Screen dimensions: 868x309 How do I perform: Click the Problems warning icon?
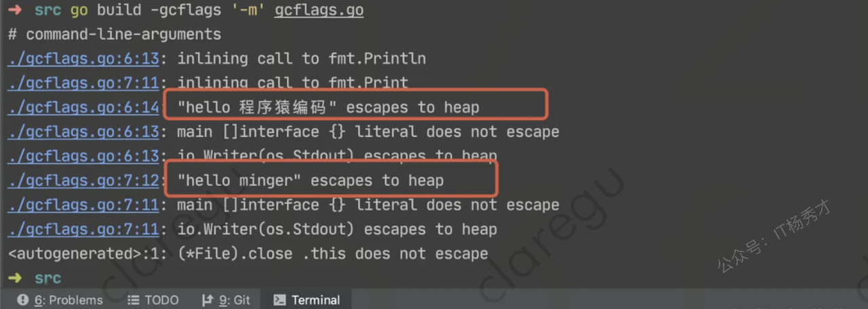click(23, 300)
